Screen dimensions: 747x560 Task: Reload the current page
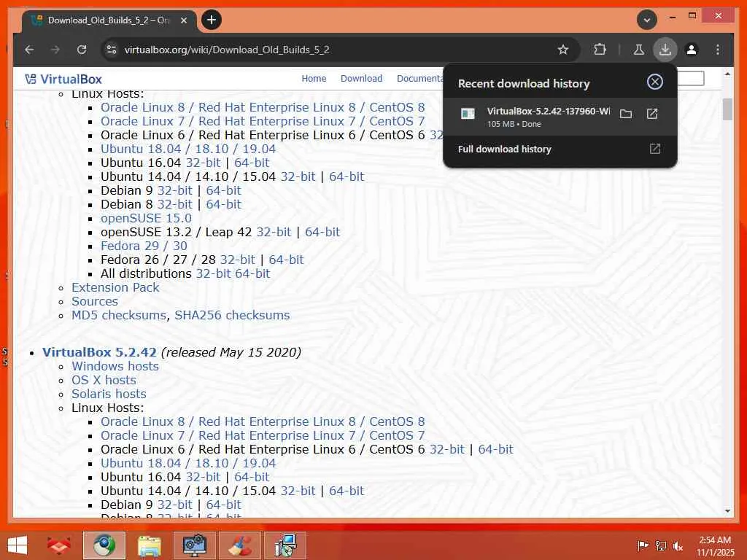pyautogui.click(x=82, y=50)
